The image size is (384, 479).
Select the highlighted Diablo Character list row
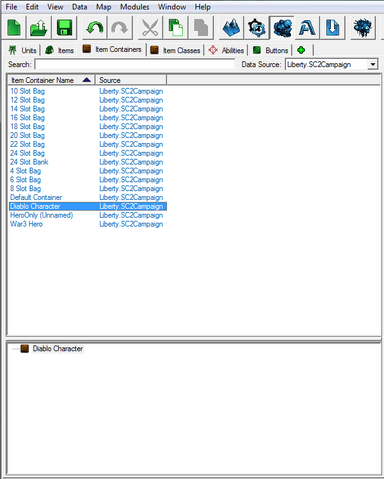coord(88,206)
